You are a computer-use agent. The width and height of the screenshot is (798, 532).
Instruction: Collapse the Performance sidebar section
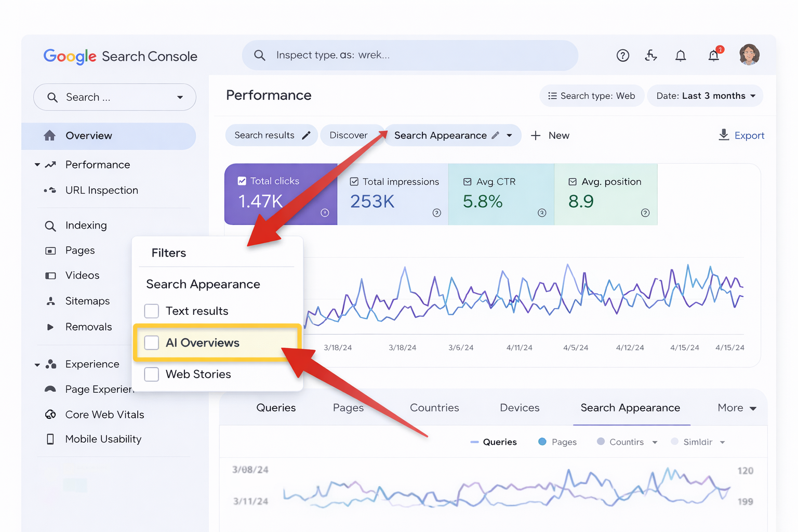pyautogui.click(x=37, y=165)
